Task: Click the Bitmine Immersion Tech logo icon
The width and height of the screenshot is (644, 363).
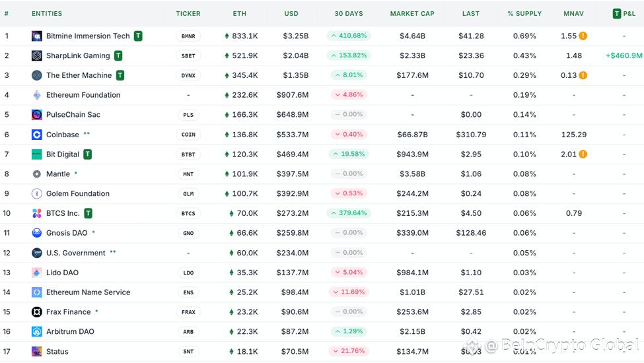Action: (36, 36)
